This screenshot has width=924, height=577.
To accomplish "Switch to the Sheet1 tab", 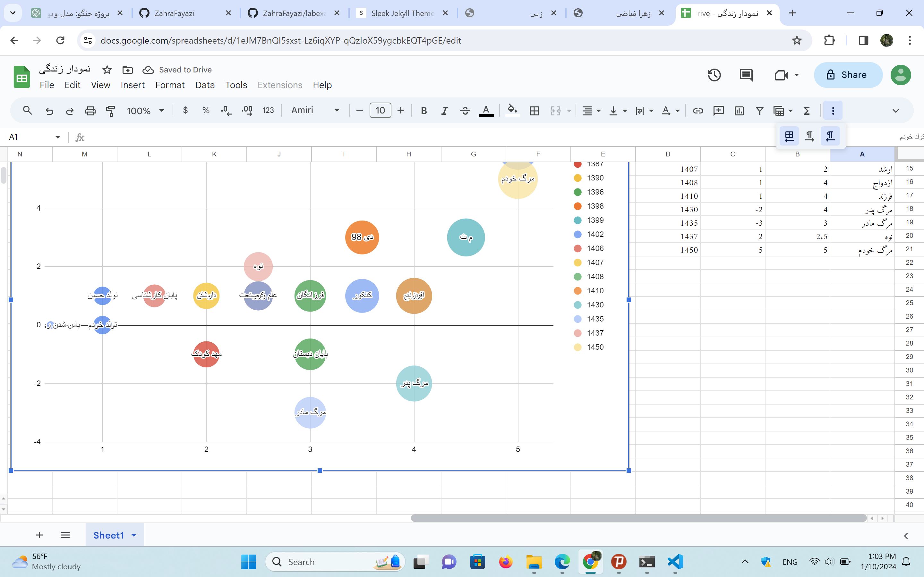I will (x=109, y=535).
